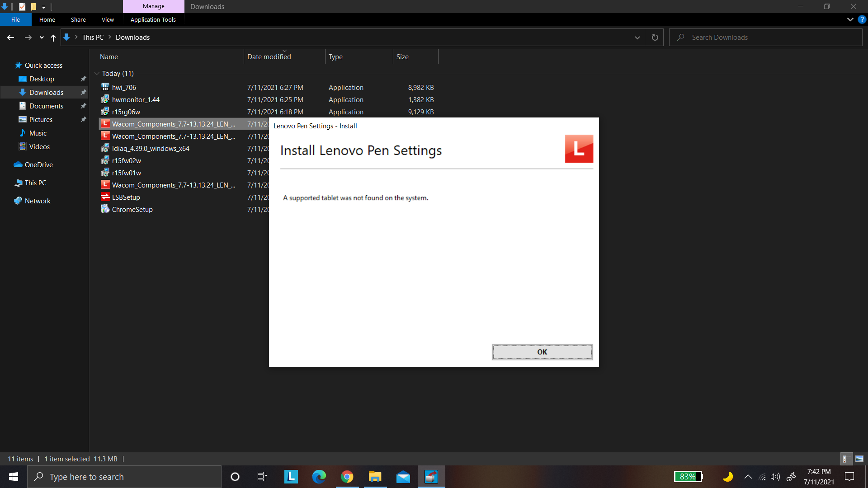868x488 pixels.
Task: Go back using the back arrow
Action: (11, 38)
